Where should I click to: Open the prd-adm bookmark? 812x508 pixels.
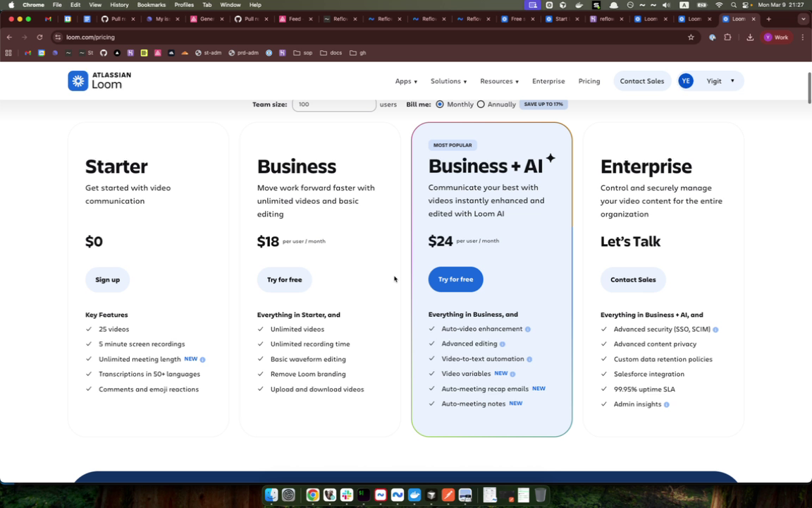243,53
